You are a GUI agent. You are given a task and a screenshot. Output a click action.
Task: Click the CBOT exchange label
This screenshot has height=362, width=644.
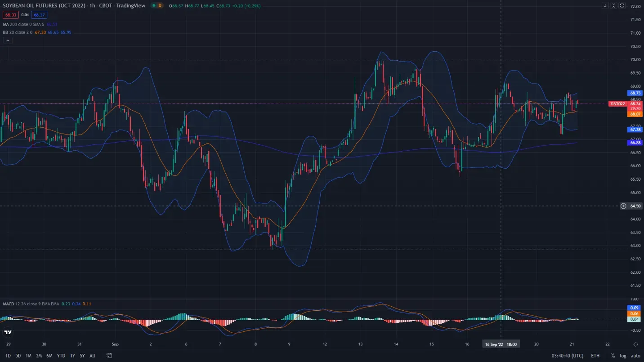(x=106, y=6)
